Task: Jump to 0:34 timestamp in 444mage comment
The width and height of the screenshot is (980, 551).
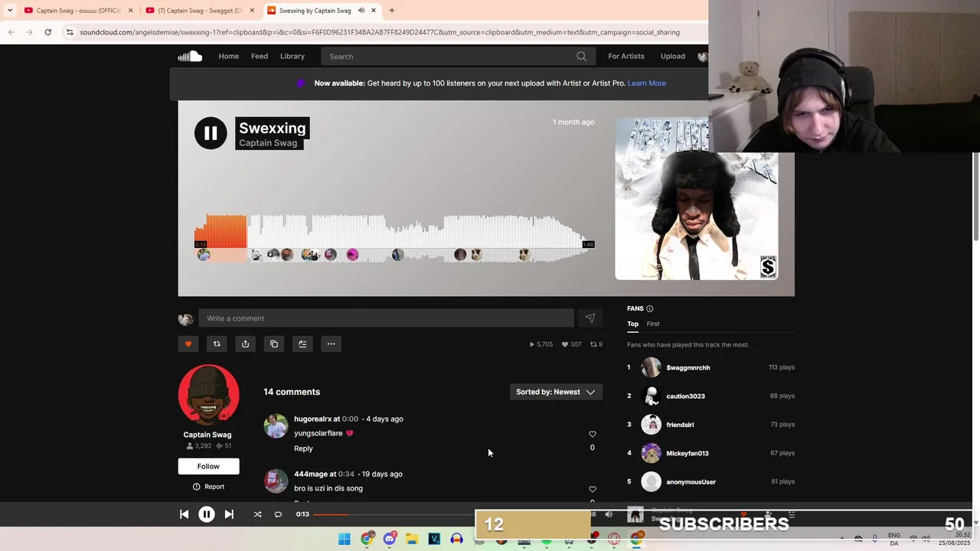Action: tap(346, 474)
